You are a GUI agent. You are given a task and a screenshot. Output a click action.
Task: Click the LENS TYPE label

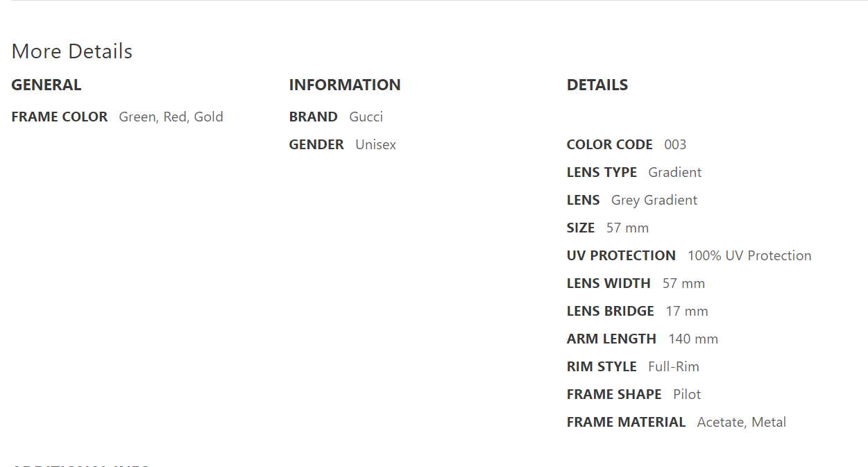pos(602,172)
